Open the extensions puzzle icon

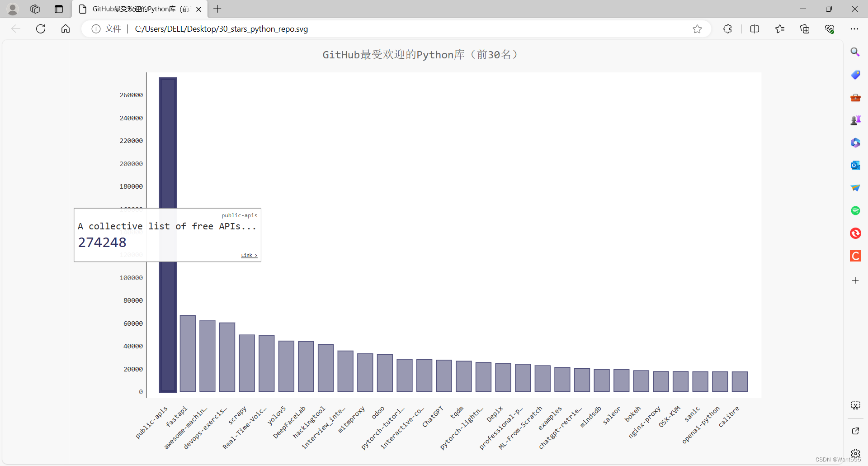[727, 29]
